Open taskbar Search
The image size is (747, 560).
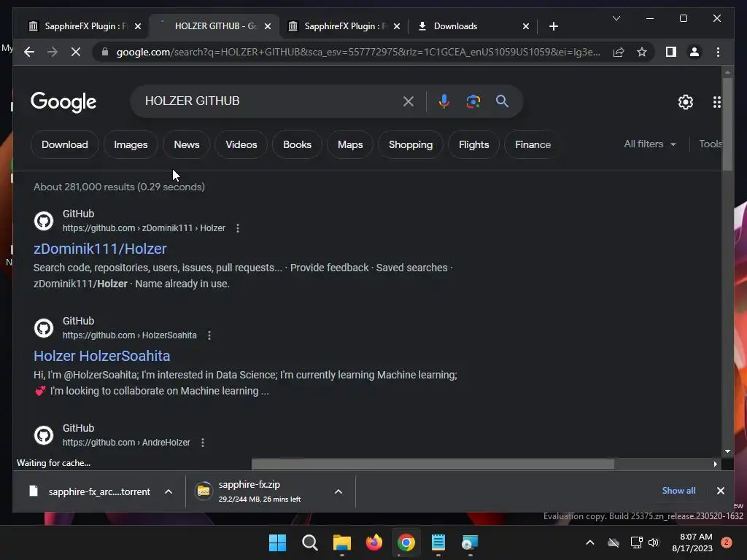[309, 542]
